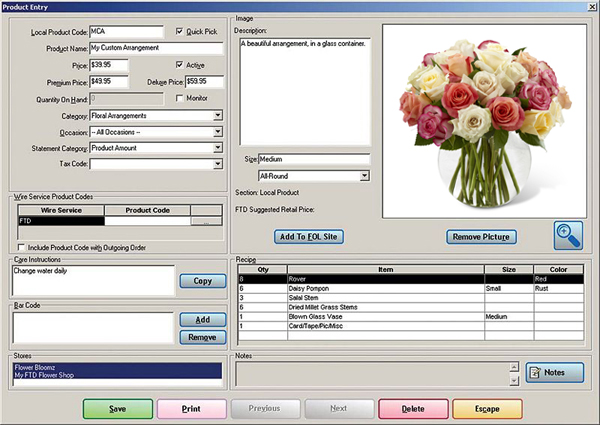600x425 pixels.
Task: Click the Remove Picture button
Action: (481, 237)
